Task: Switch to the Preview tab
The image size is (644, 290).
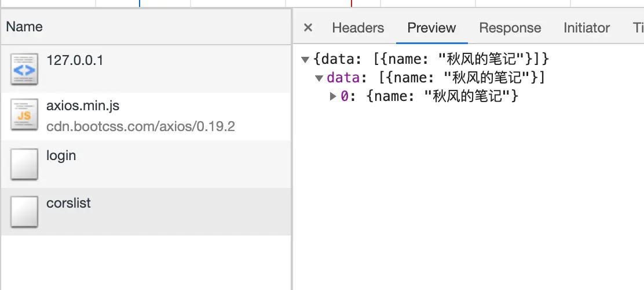Action: (431, 28)
